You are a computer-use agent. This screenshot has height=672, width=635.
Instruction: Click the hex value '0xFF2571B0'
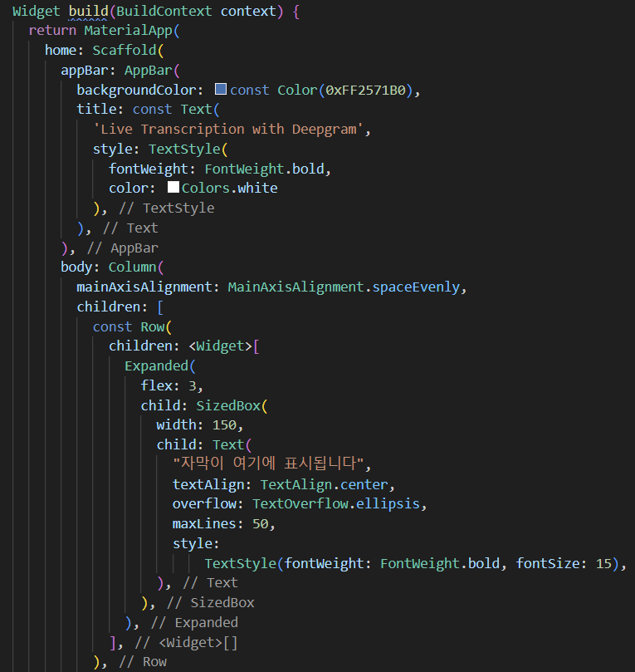point(365,90)
